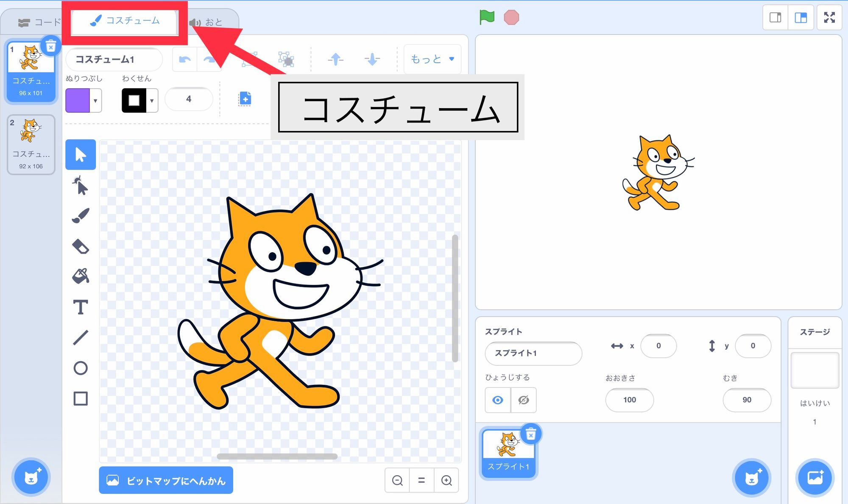Open the choose backdrop button
Screen dimensions: 848x504
click(815, 478)
